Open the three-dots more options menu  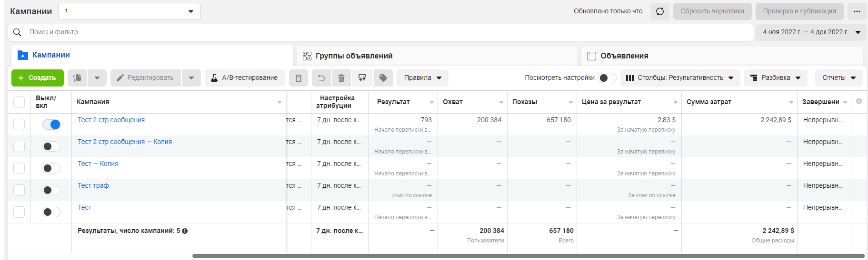[857, 11]
